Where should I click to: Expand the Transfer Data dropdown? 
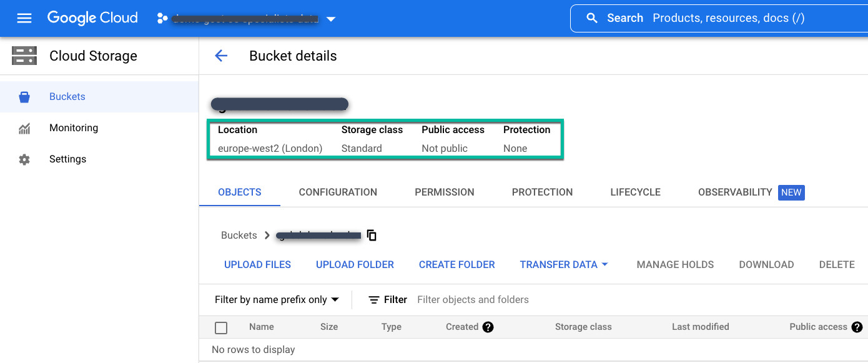pos(563,264)
